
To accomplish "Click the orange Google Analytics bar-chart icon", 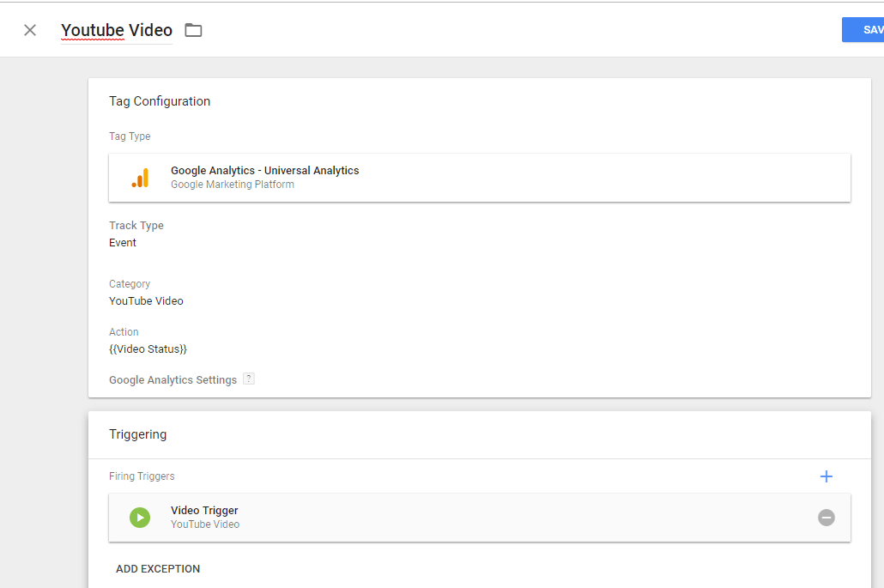I will coord(140,178).
